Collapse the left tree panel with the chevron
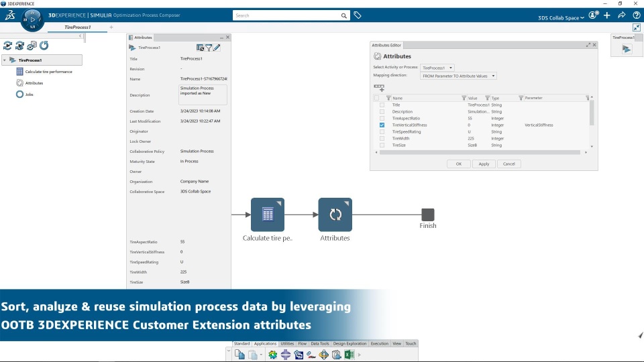 tap(80, 36)
